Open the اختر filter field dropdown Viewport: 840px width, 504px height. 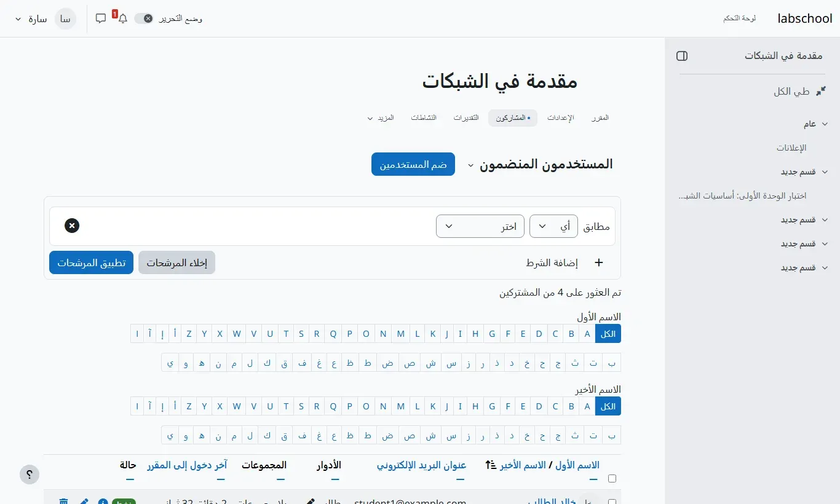coord(480,226)
